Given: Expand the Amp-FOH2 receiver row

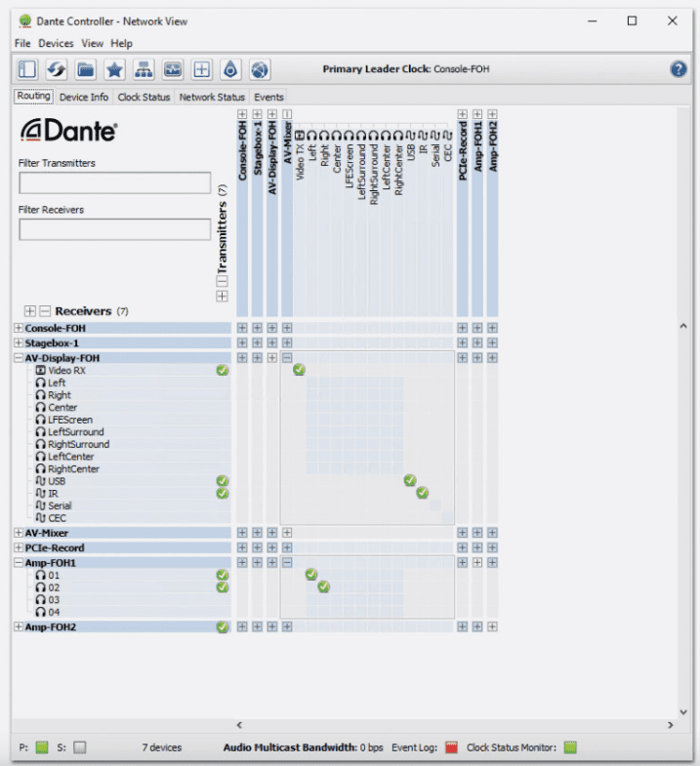Looking at the screenshot, I should pos(19,626).
